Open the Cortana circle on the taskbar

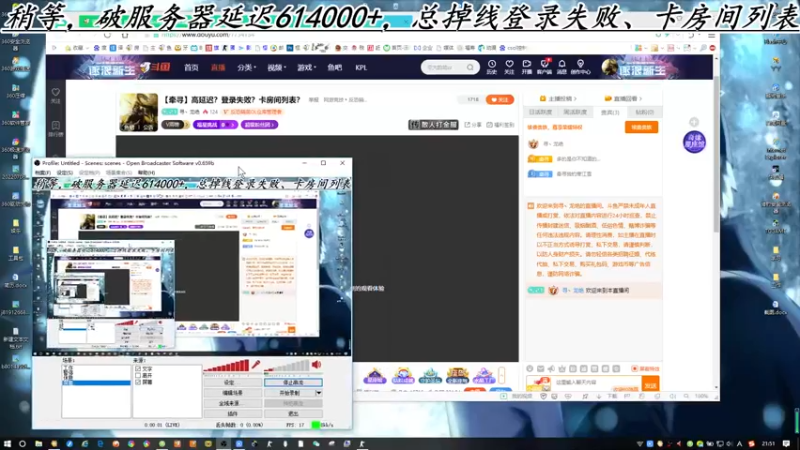click(x=22, y=444)
